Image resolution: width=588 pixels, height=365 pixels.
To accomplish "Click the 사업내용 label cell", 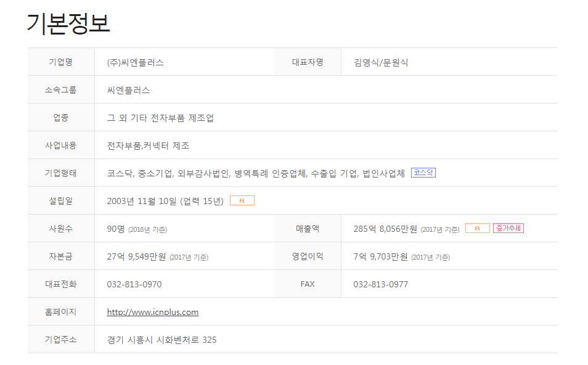I will point(61,145).
